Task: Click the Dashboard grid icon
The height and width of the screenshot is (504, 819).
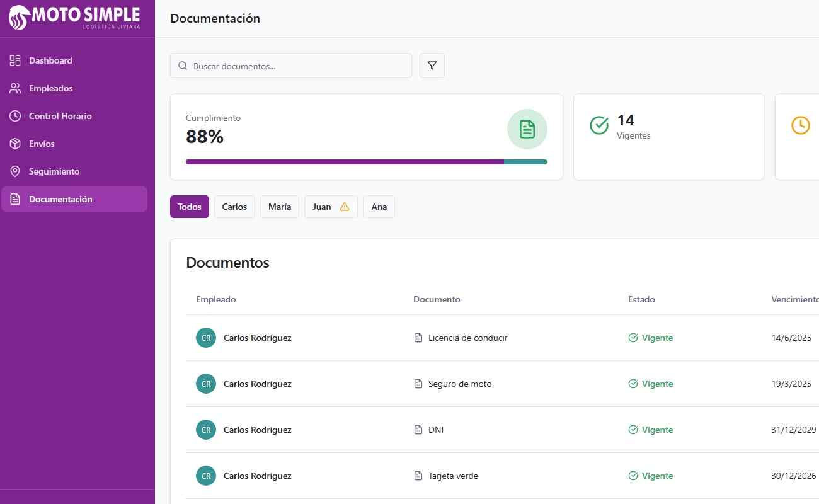Action: pos(15,60)
